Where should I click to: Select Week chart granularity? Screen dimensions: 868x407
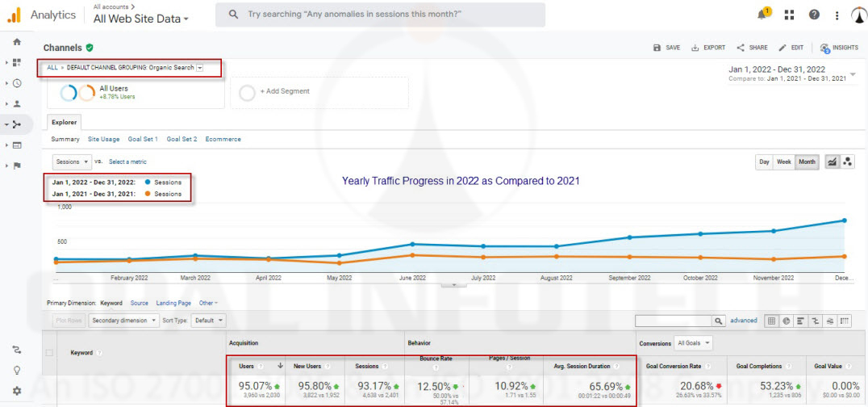784,162
